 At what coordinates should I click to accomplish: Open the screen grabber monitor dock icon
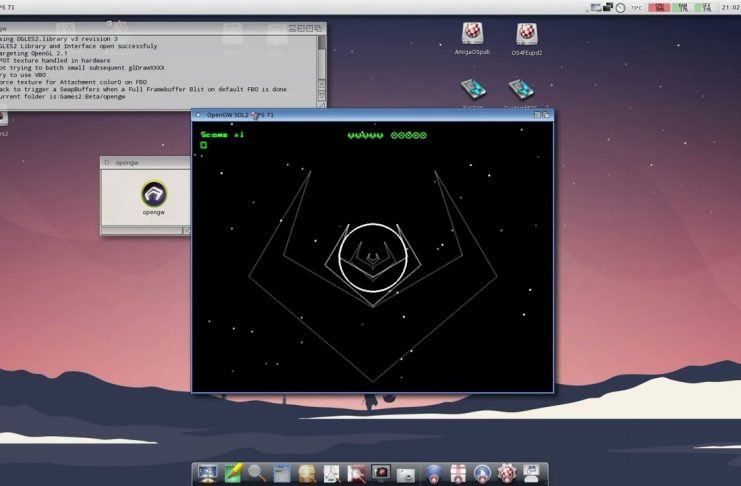381,473
